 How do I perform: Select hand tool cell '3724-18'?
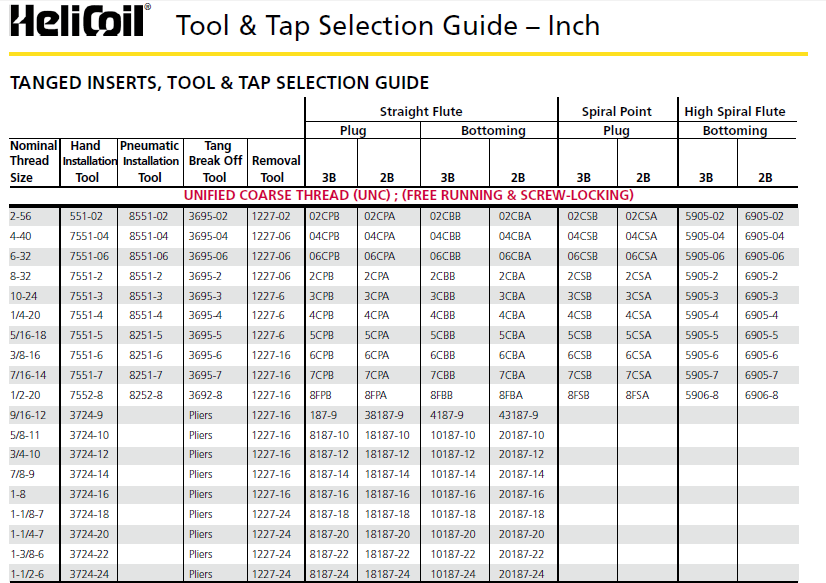pyautogui.click(x=89, y=514)
